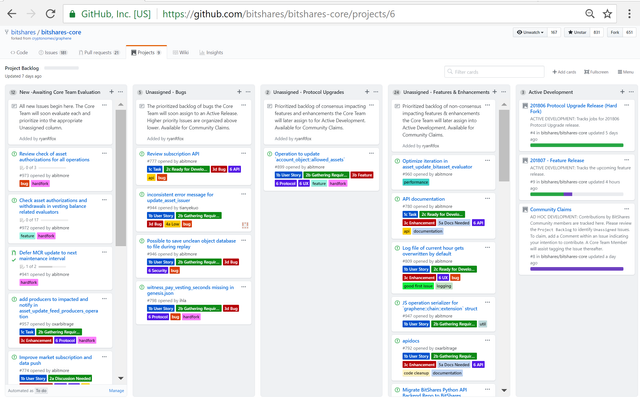This screenshot has width=640, height=400.
Task: Add a card to New - Awaiting Core Team Evaluation column
Action: click(111, 92)
